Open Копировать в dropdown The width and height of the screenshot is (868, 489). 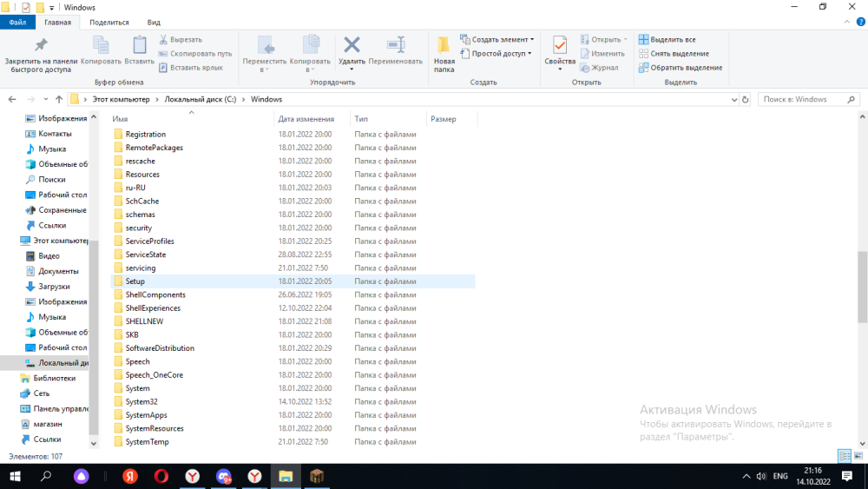[x=310, y=54]
